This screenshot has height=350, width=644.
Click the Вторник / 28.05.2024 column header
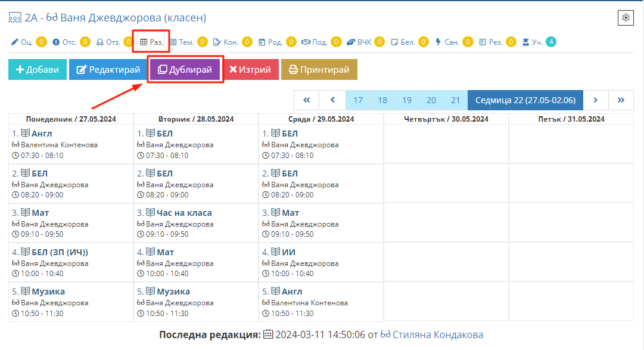click(x=196, y=119)
